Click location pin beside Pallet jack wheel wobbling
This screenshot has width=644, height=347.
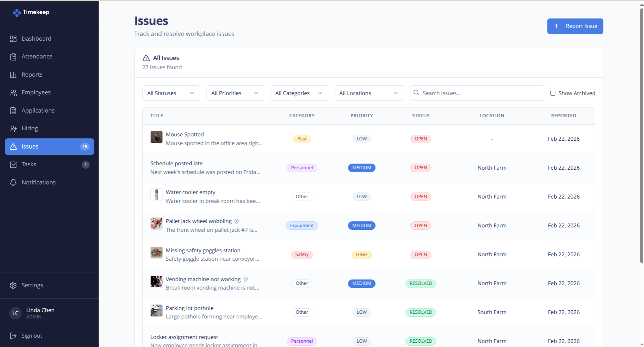tap(236, 221)
